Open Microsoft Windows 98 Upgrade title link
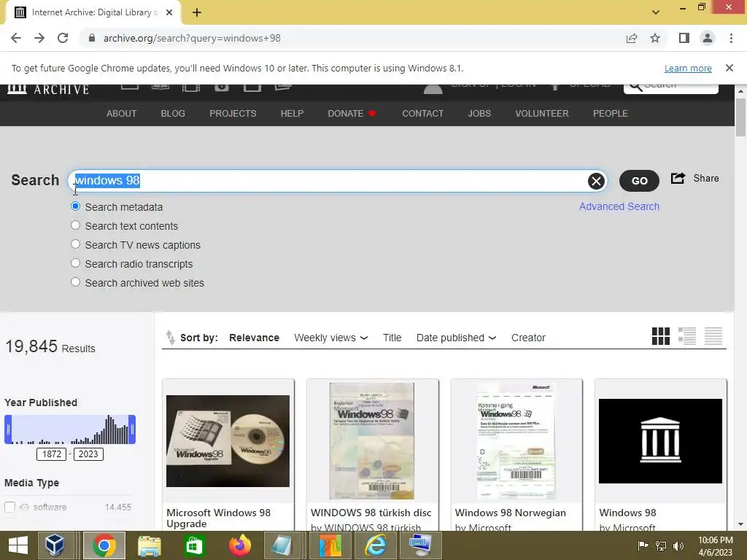The image size is (747, 560). point(219,518)
